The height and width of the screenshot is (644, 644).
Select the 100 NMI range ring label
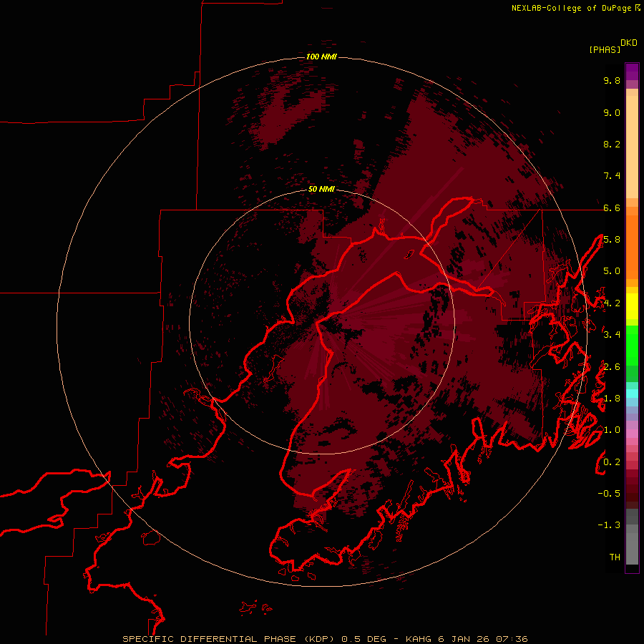coord(321,57)
